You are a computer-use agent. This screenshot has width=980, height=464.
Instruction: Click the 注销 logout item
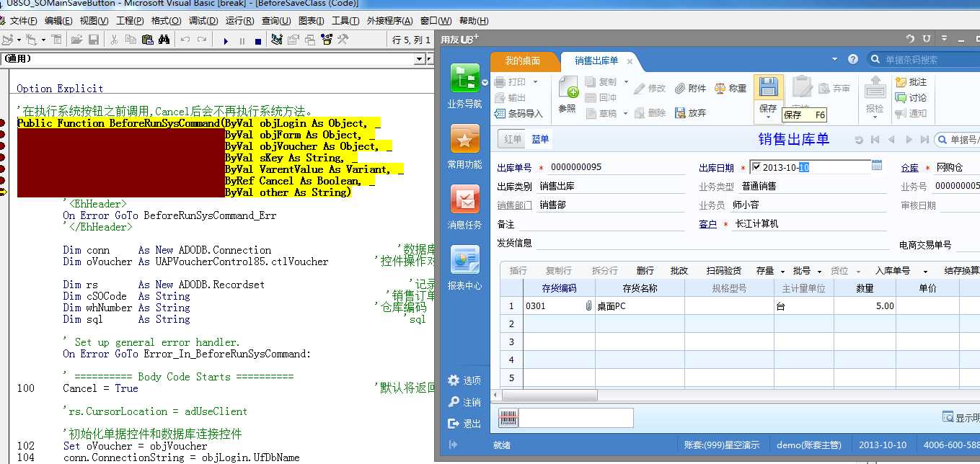tap(464, 402)
